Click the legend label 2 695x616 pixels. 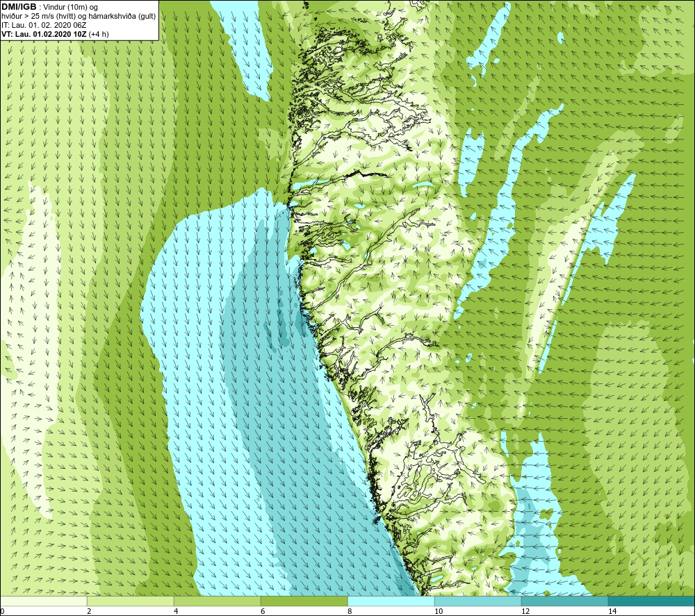tap(89, 612)
